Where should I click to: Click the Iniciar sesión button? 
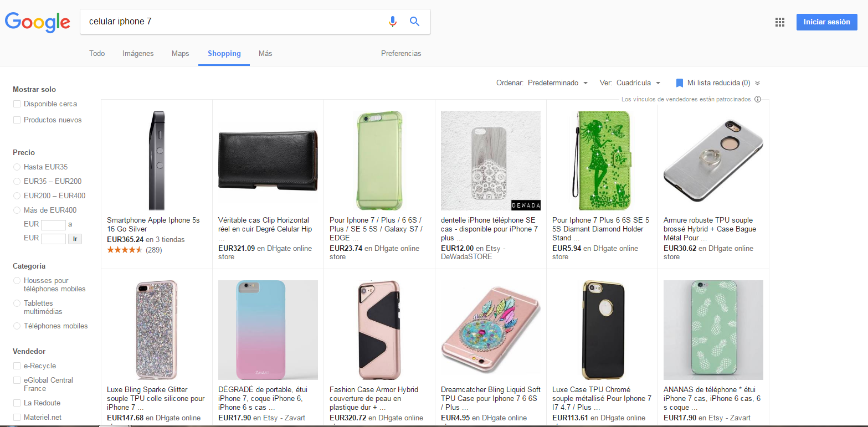point(826,22)
